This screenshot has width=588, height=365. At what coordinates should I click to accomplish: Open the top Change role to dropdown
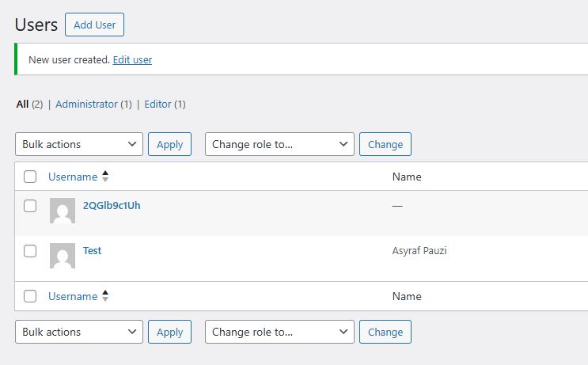coord(279,144)
